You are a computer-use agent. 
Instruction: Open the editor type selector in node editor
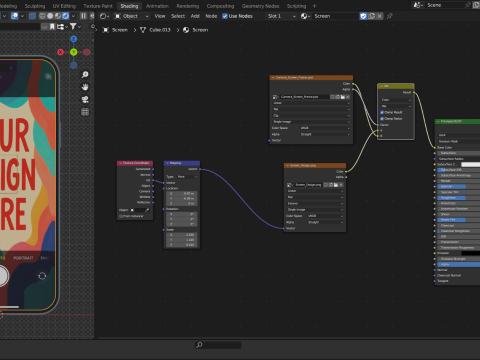coord(105,16)
